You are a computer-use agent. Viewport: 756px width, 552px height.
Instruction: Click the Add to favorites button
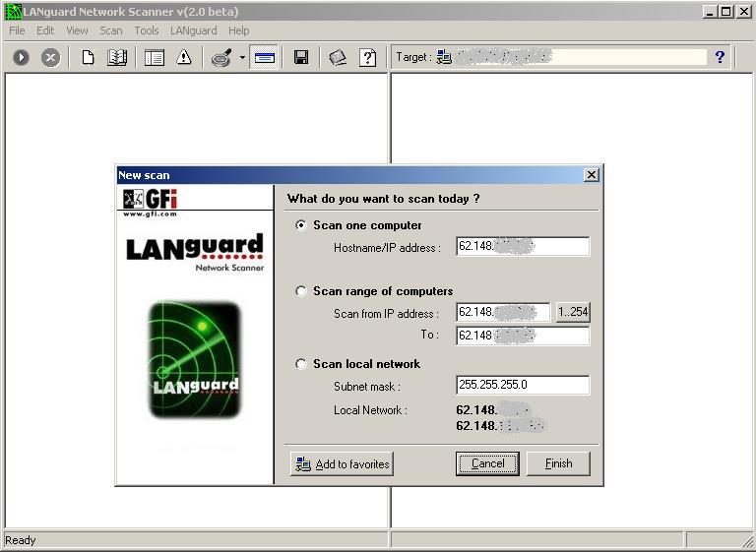click(342, 463)
